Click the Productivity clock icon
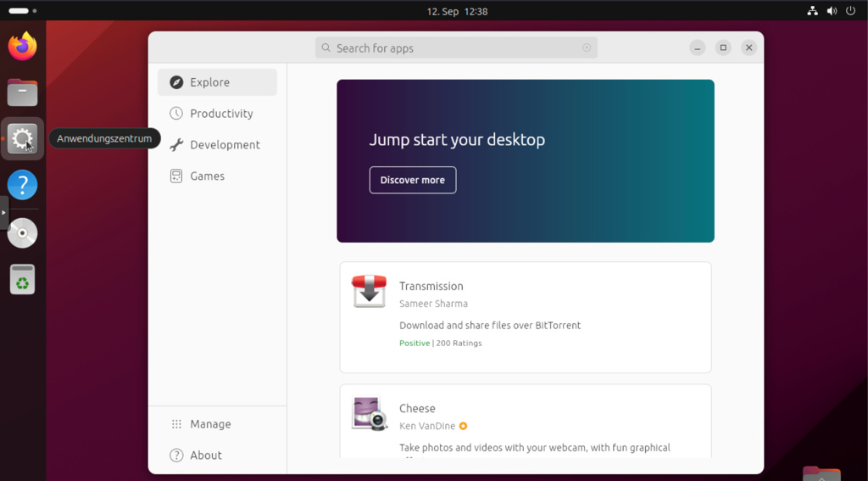The height and width of the screenshot is (481, 868). pyautogui.click(x=176, y=114)
